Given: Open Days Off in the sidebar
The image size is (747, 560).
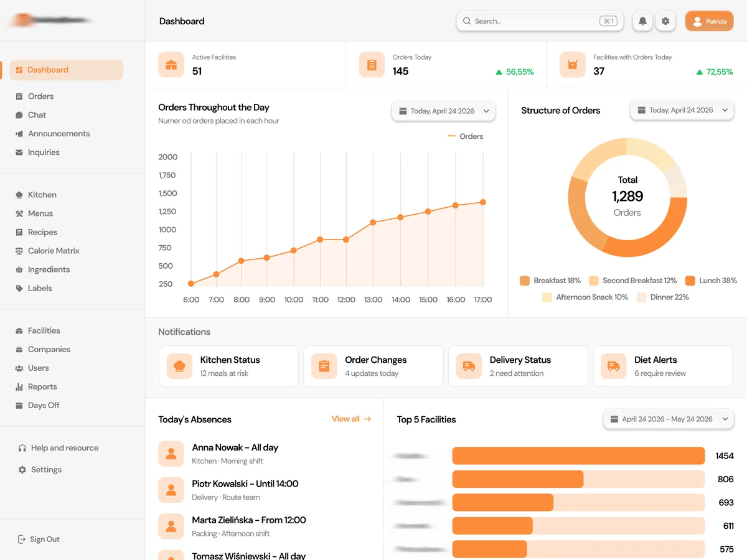Looking at the screenshot, I should [44, 405].
